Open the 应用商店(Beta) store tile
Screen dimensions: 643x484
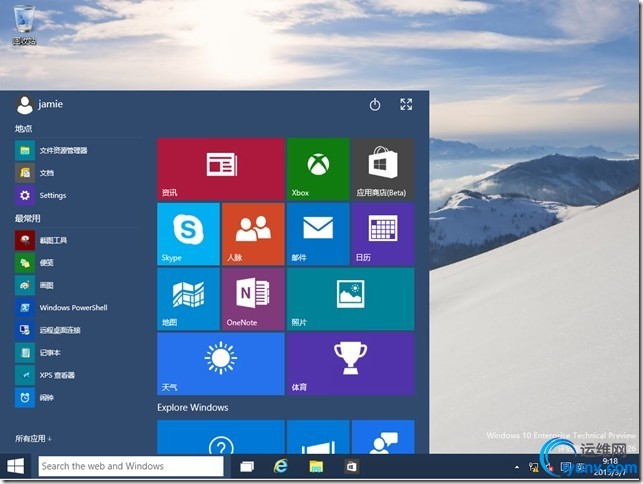(383, 169)
